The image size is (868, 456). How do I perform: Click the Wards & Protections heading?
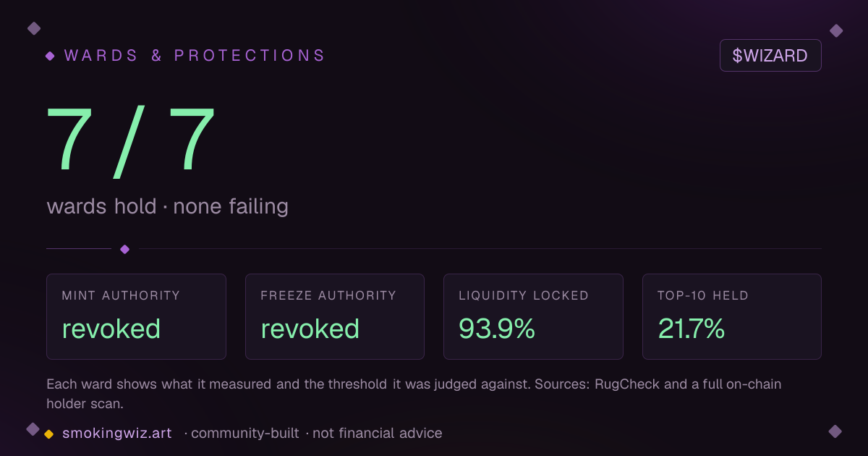(195, 56)
